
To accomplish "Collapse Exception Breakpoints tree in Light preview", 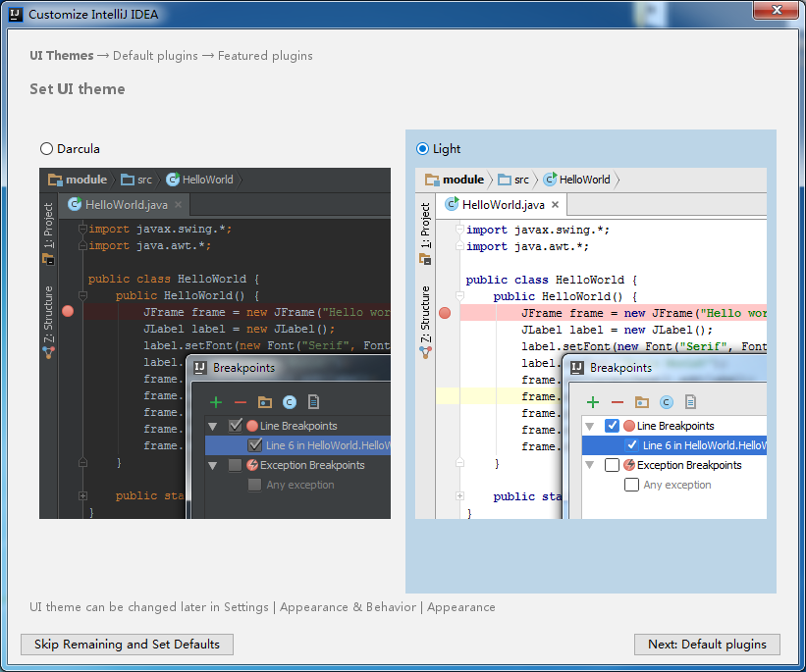I will pyautogui.click(x=589, y=465).
